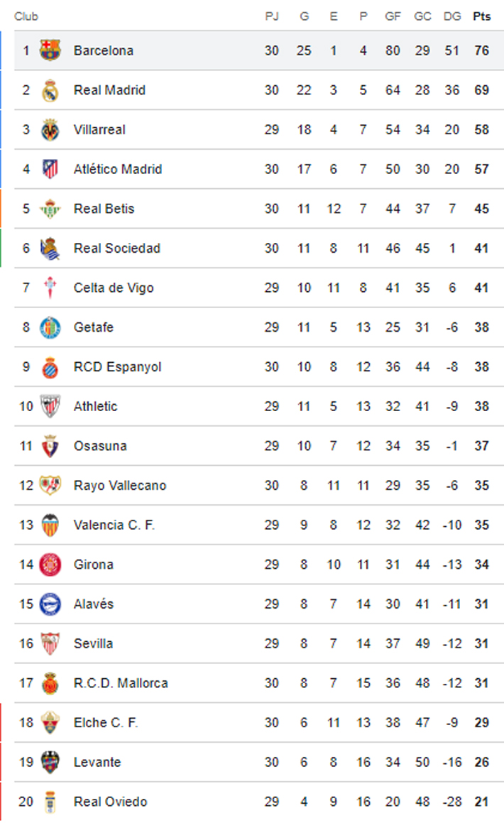Open the Osasuna team link
This screenshot has width=504, height=823.
[x=100, y=446]
